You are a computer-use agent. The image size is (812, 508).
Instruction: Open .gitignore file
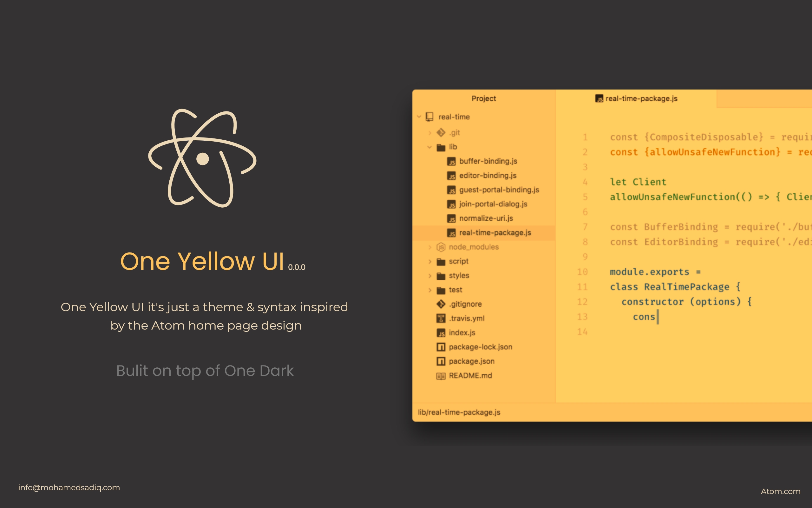[x=465, y=304]
